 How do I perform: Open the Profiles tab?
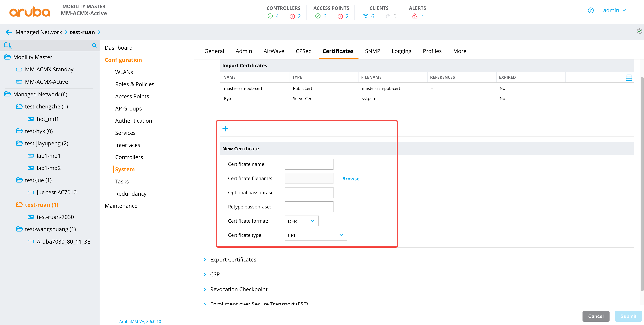432,51
